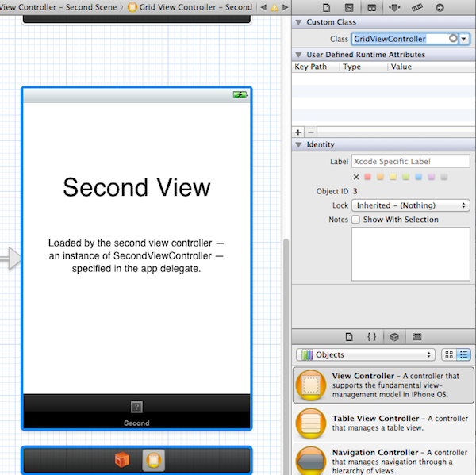Select the Second View title label
The height and width of the screenshot is (475, 476).
pos(136,187)
